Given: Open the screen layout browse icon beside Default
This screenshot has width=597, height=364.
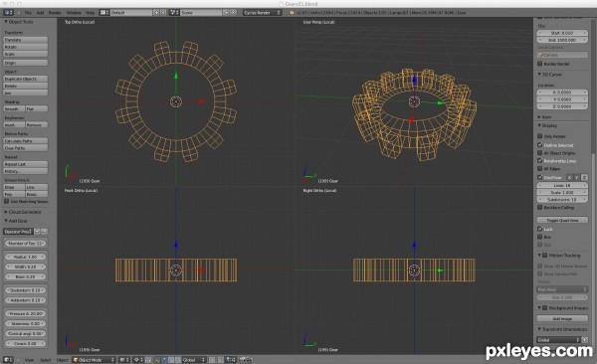Looking at the screenshot, I should (x=103, y=13).
